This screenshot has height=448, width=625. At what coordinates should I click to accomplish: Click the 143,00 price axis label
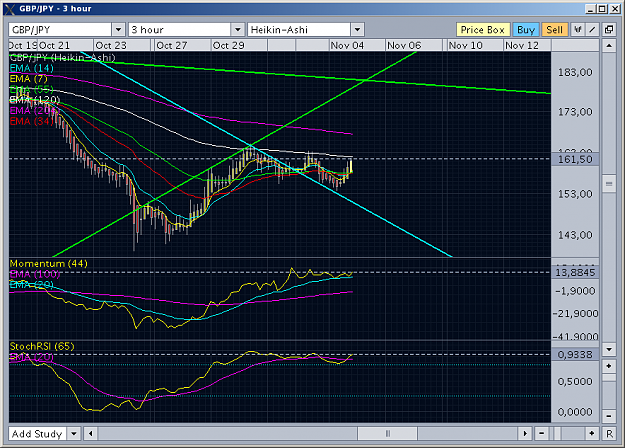[x=575, y=235]
